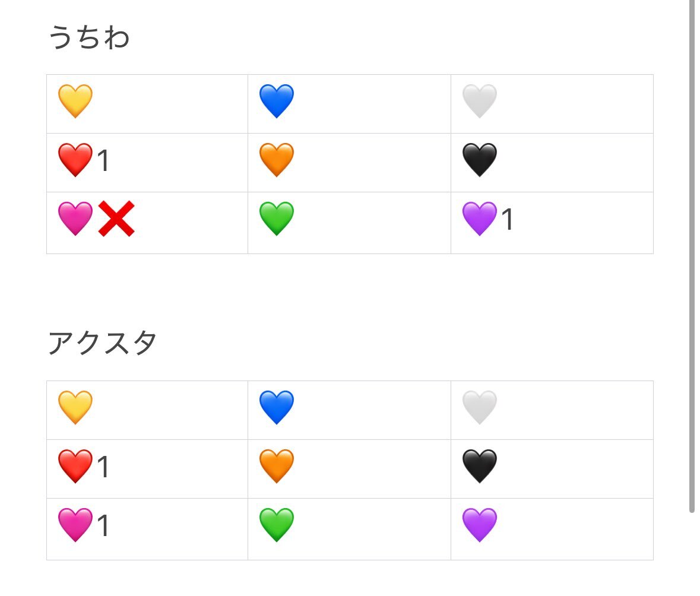The height and width of the screenshot is (596, 700).
Task: Click the yellow heart in the うちわ table
Action: pos(75,102)
